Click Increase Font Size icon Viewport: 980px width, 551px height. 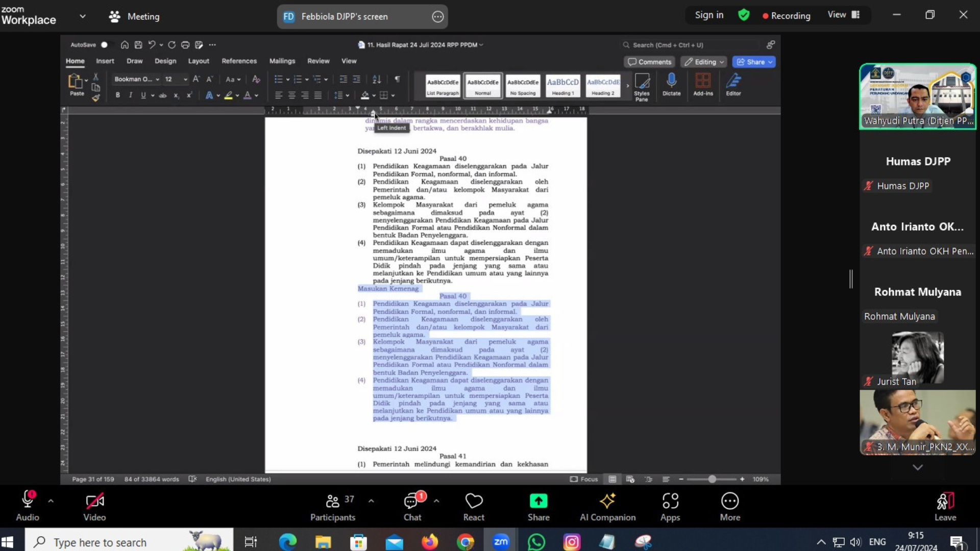(x=196, y=80)
